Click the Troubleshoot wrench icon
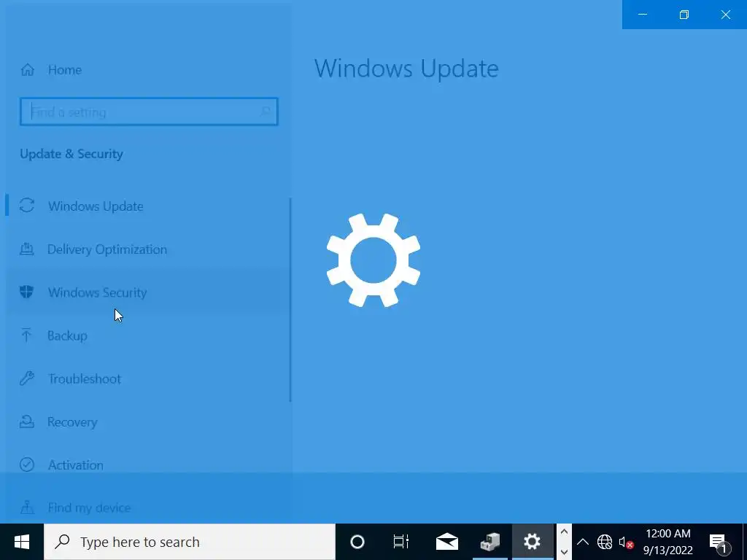This screenshot has width=747, height=560. 27,378
